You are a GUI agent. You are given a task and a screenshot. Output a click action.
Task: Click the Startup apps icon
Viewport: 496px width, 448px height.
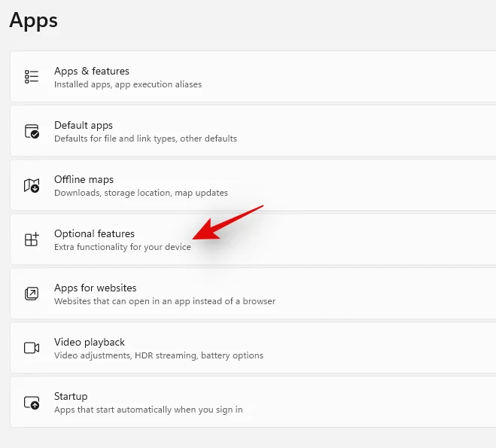(x=32, y=402)
